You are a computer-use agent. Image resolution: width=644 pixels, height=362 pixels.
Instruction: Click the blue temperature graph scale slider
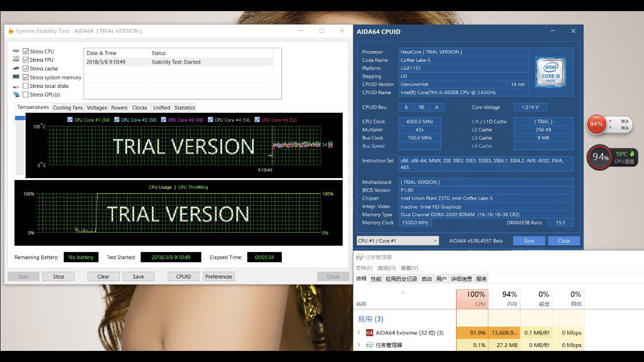coord(20,118)
